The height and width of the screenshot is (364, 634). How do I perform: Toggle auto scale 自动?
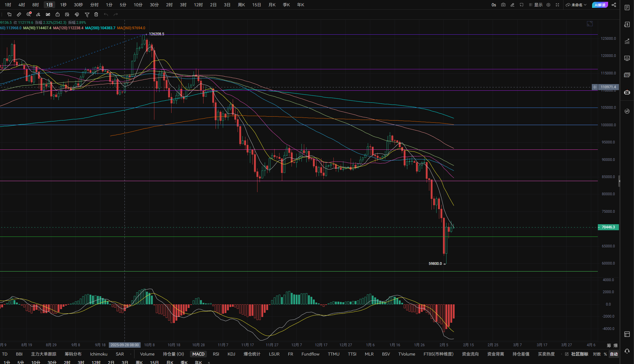tap(614, 354)
